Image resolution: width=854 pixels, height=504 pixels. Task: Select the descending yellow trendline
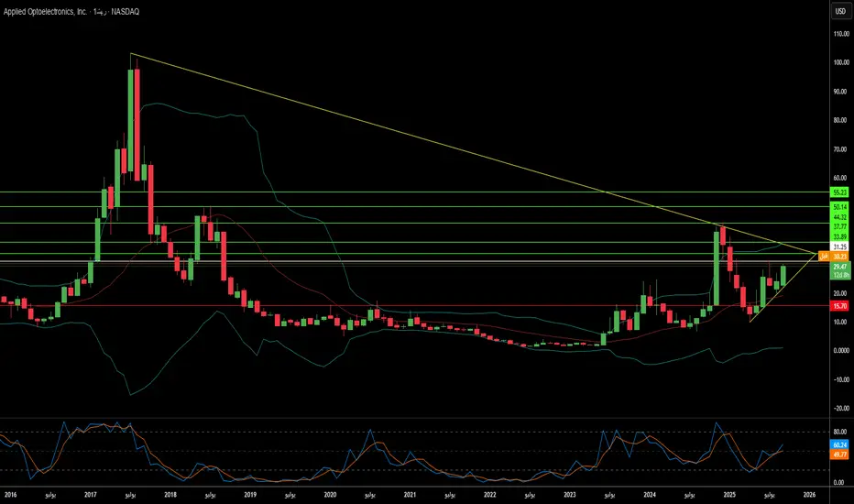pos(474,154)
